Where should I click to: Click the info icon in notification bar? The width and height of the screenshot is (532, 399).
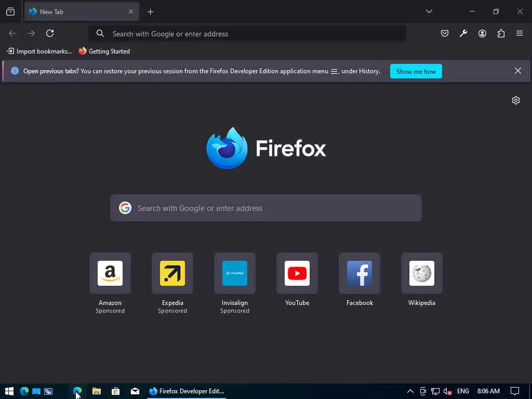pos(15,71)
